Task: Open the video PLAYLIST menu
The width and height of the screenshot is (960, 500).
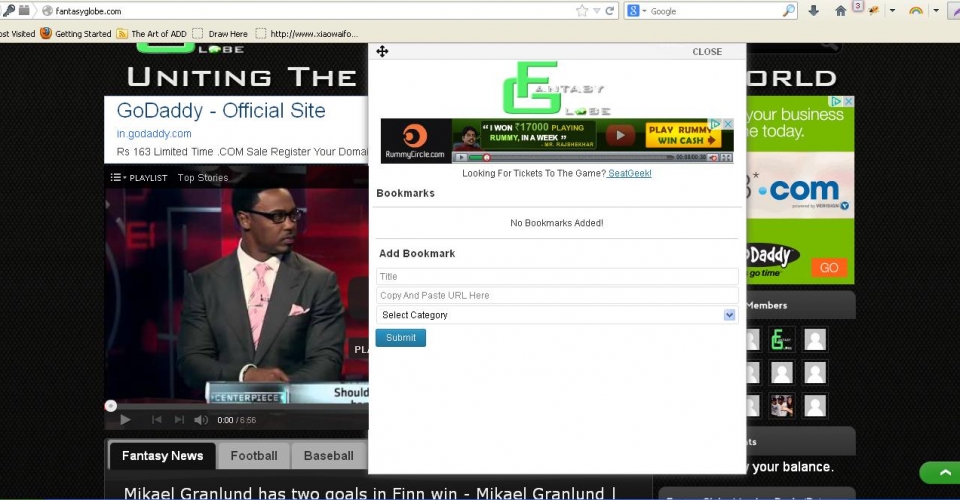Action: pos(139,177)
